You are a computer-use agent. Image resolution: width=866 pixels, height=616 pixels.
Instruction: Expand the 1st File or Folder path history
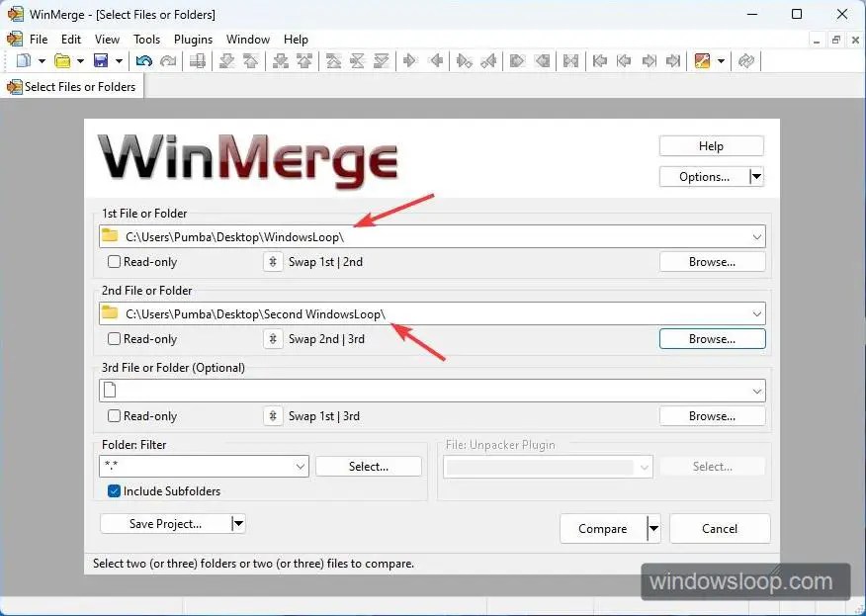point(756,237)
